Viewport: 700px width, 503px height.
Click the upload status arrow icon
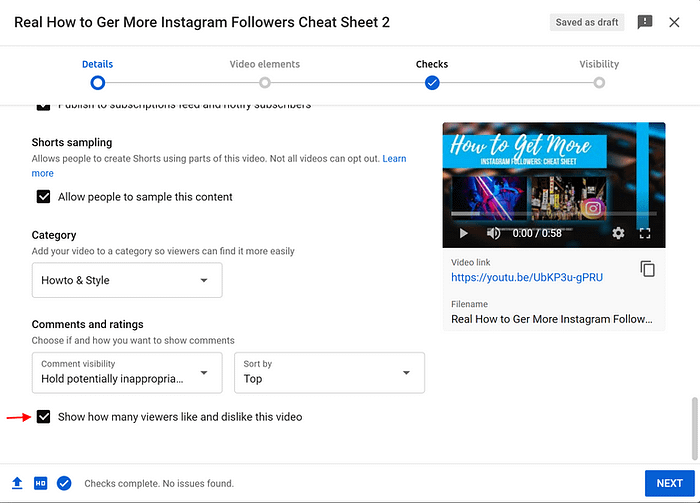click(x=17, y=483)
